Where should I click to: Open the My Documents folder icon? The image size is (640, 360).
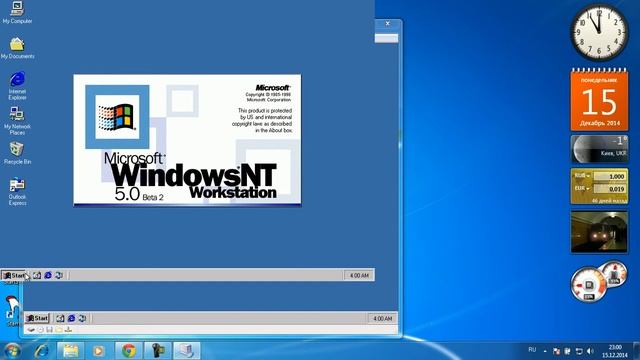pyautogui.click(x=17, y=48)
